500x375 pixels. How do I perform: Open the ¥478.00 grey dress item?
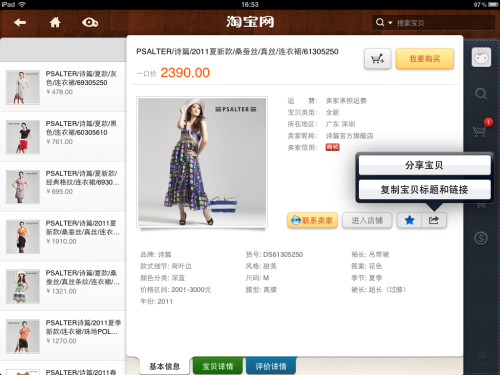tap(63, 87)
